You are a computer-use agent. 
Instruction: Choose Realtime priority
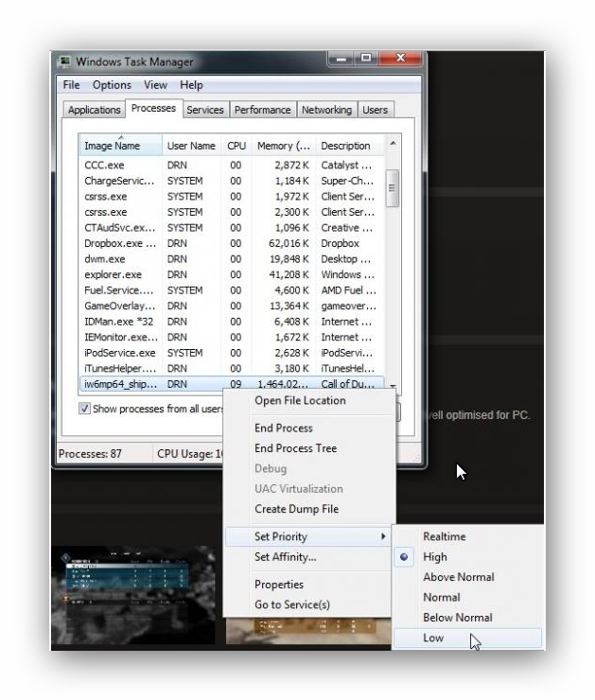pos(445,536)
